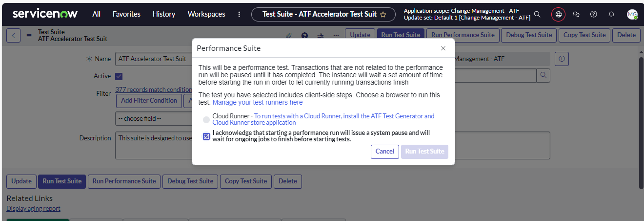
Task: Click Copy Test Suite in the header
Action: click(584, 35)
